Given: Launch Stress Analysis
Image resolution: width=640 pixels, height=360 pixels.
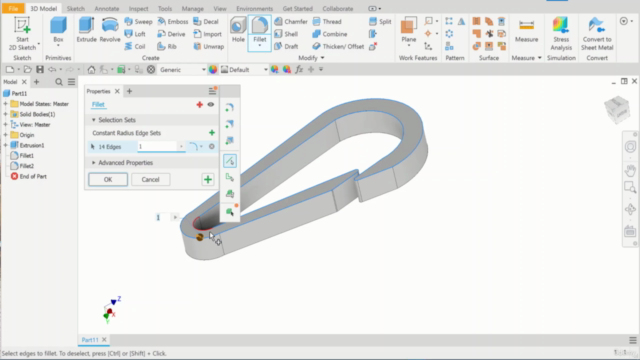Looking at the screenshot, I should pos(561,33).
